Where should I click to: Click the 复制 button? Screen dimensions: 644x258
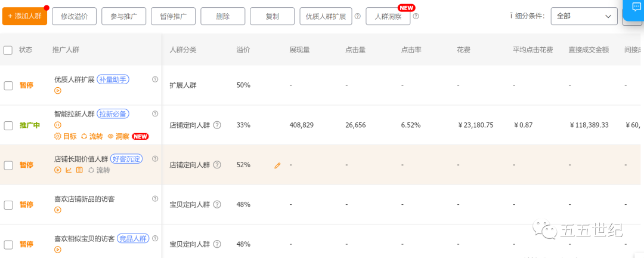click(x=273, y=17)
